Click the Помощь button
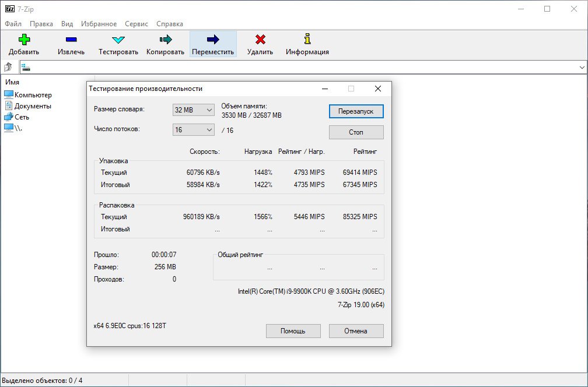Viewport: 588px width, 387px height. click(293, 331)
